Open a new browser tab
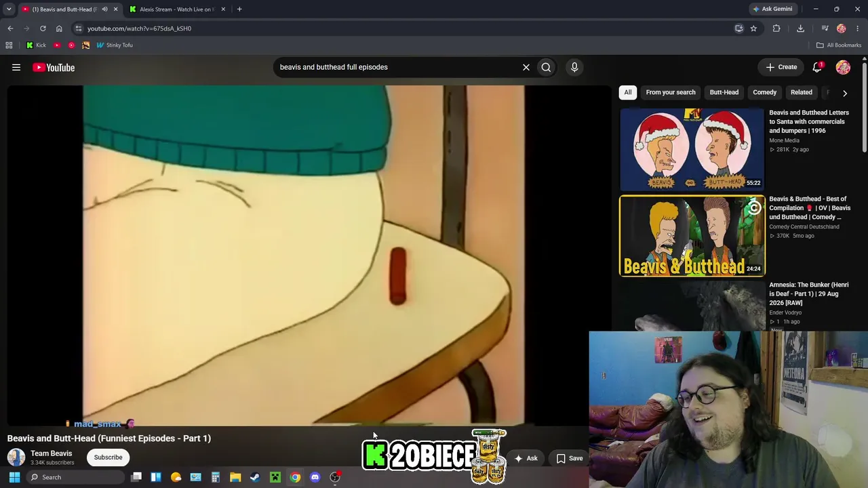868x488 pixels. coord(239,9)
